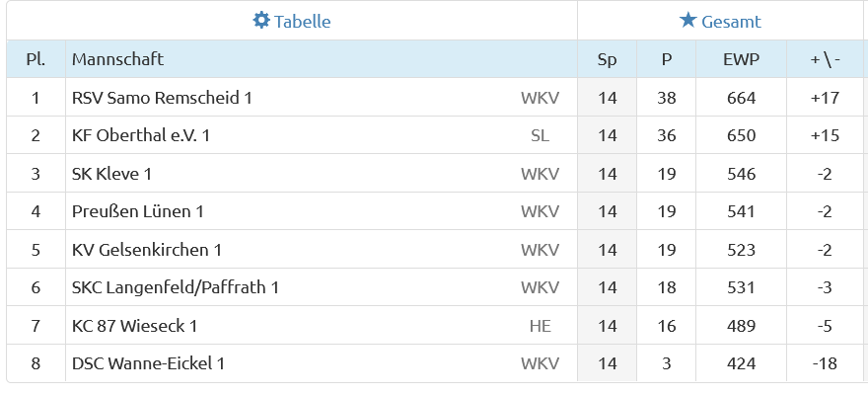Open team RSV Samo Remscheid 1
Screen dimensions: 868x395
(163, 98)
